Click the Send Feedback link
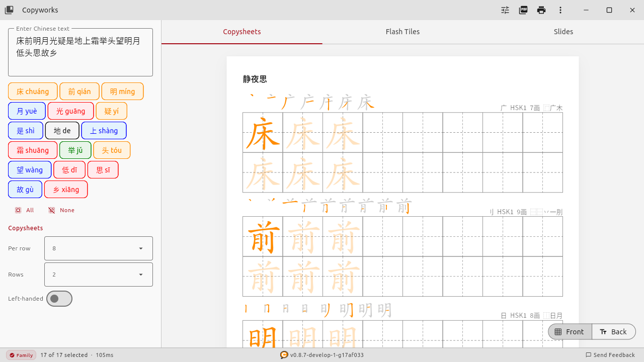Image resolution: width=644 pixels, height=362 pixels. tap(610, 355)
